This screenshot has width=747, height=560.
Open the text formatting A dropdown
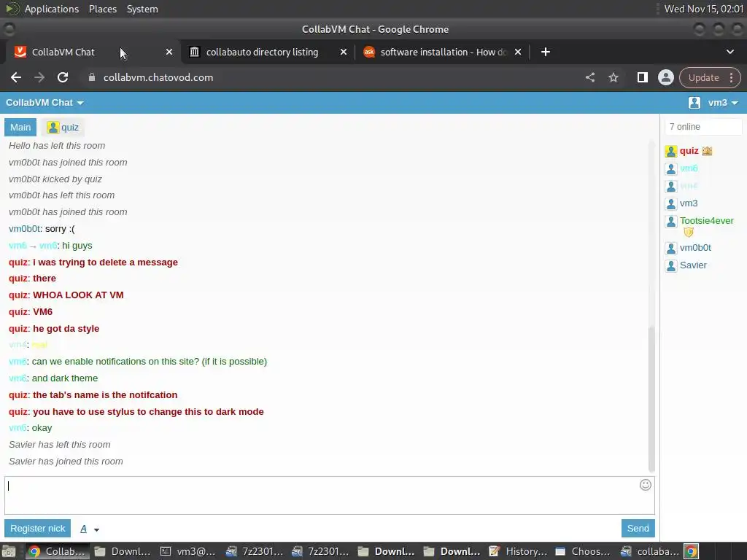tap(89, 529)
